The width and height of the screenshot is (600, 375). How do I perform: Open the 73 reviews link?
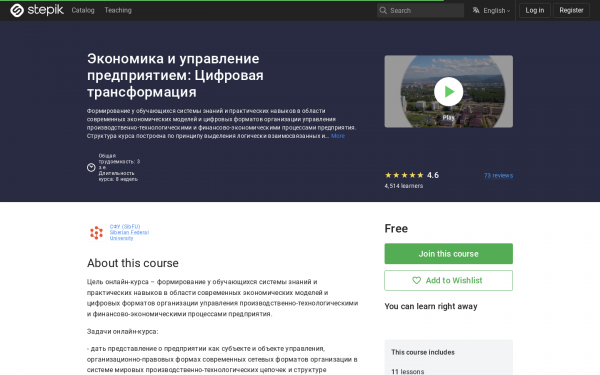coord(498,175)
